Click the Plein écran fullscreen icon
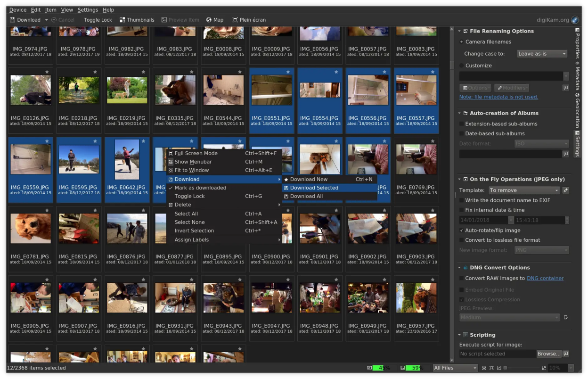The width and height of the screenshot is (588, 379). click(x=235, y=20)
